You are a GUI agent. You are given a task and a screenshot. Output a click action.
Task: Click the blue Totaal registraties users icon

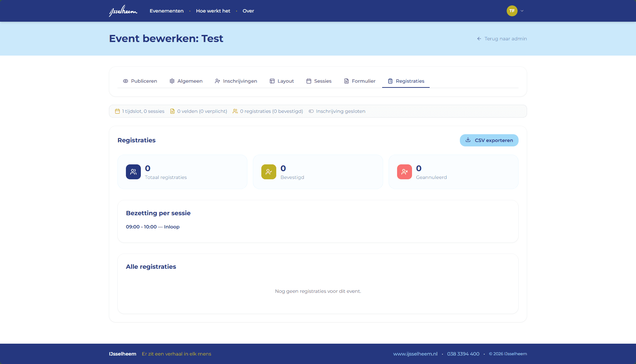pos(133,172)
